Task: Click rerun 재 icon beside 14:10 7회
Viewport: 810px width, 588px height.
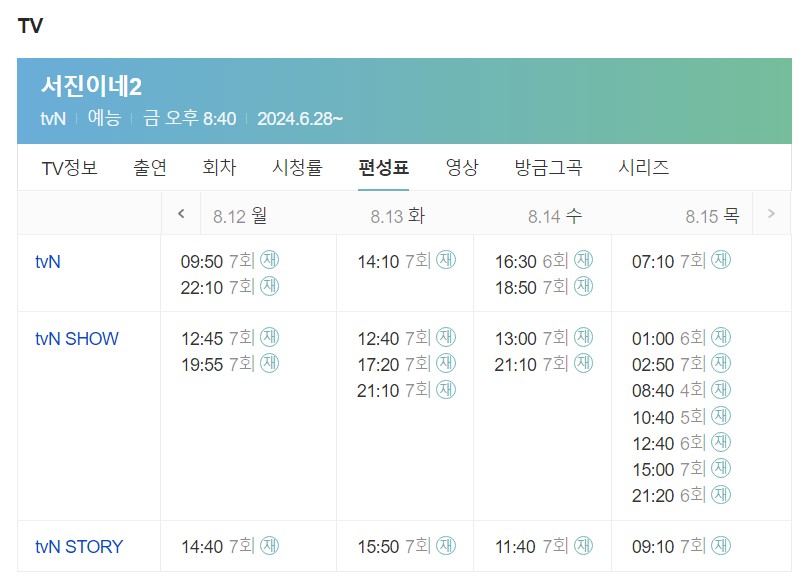Action: (446, 260)
